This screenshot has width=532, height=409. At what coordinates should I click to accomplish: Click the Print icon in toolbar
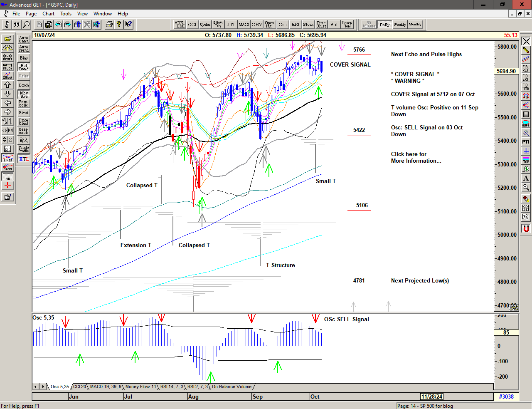point(109,25)
